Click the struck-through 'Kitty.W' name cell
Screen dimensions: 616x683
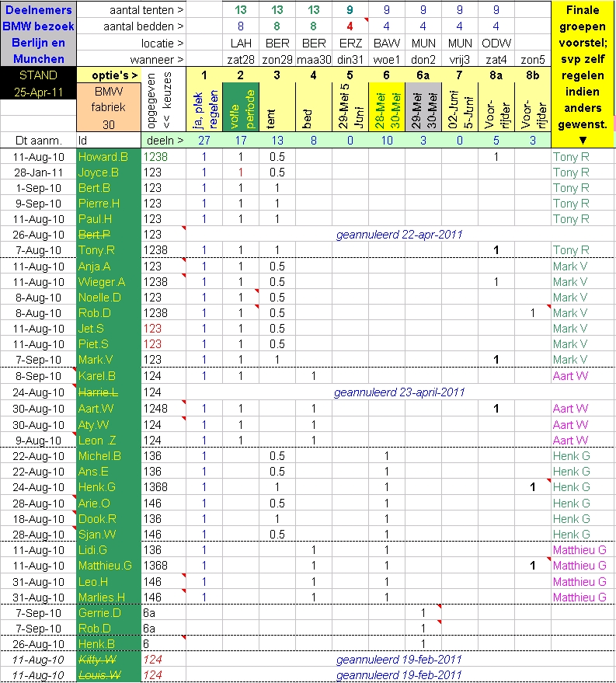point(108,659)
